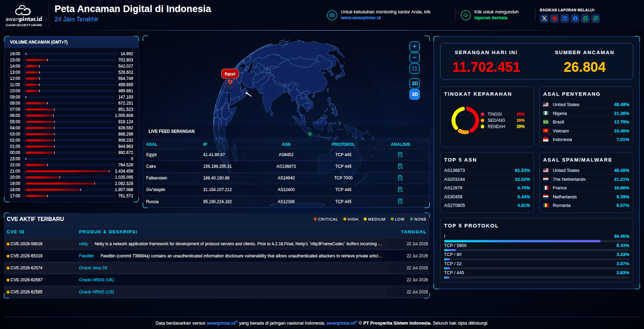Select the Oracle Java SE product link
644x329 pixels.
pyautogui.click(x=93, y=268)
